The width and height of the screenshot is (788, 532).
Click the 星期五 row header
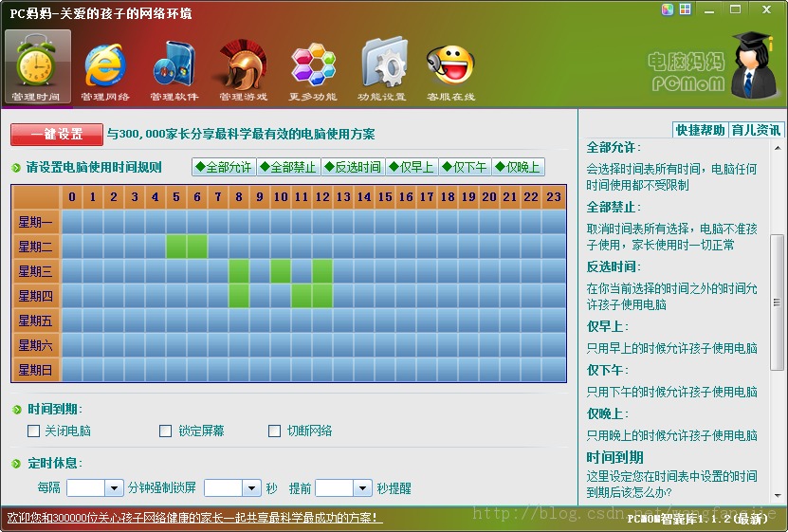(35, 321)
